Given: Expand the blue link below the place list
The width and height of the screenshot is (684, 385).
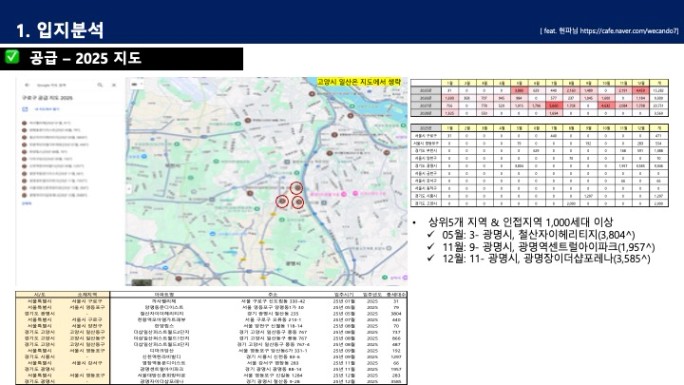Looking at the screenshot, I should (27, 203).
